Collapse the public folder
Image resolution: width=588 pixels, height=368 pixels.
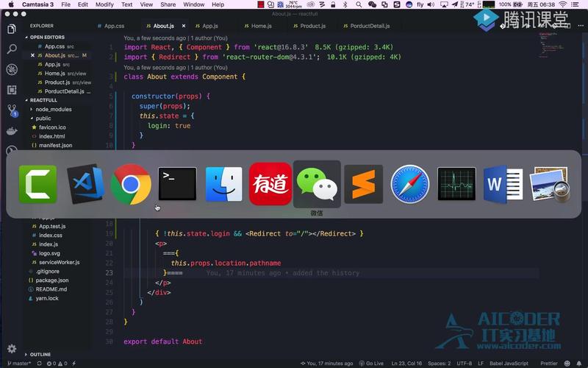(43, 118)
